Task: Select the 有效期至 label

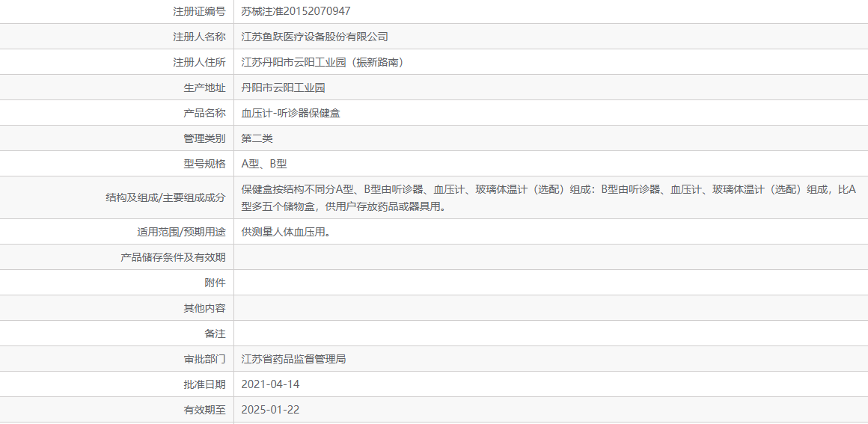Action: click(205, 410)
